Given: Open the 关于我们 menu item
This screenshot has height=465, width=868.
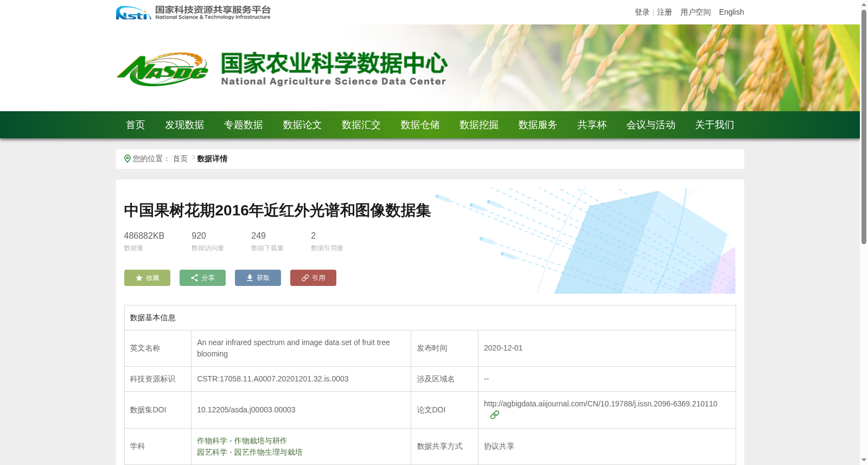Looking at the screenshot, I should coord(714,125).
